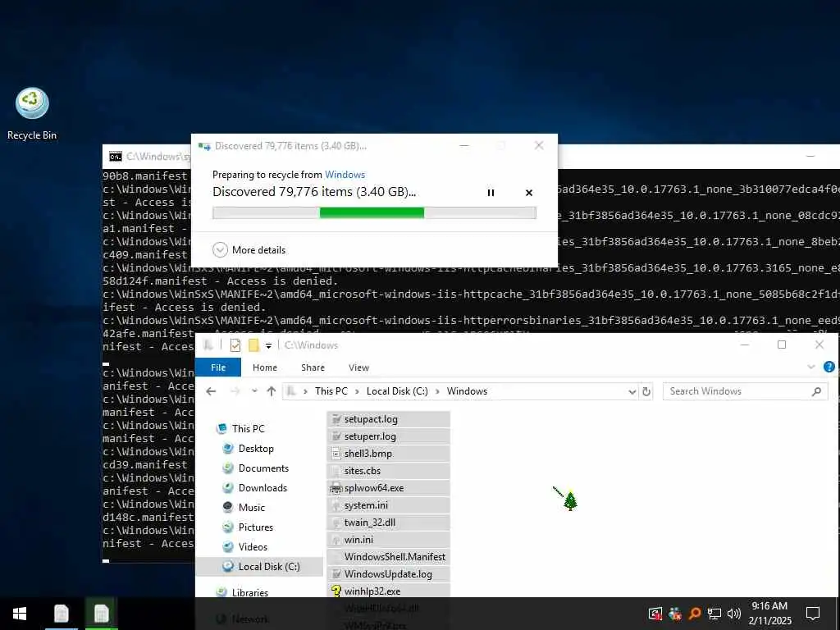Select This PC in navigation pane
The height and width of the screenshot is (630, 840).
point(248,428)
